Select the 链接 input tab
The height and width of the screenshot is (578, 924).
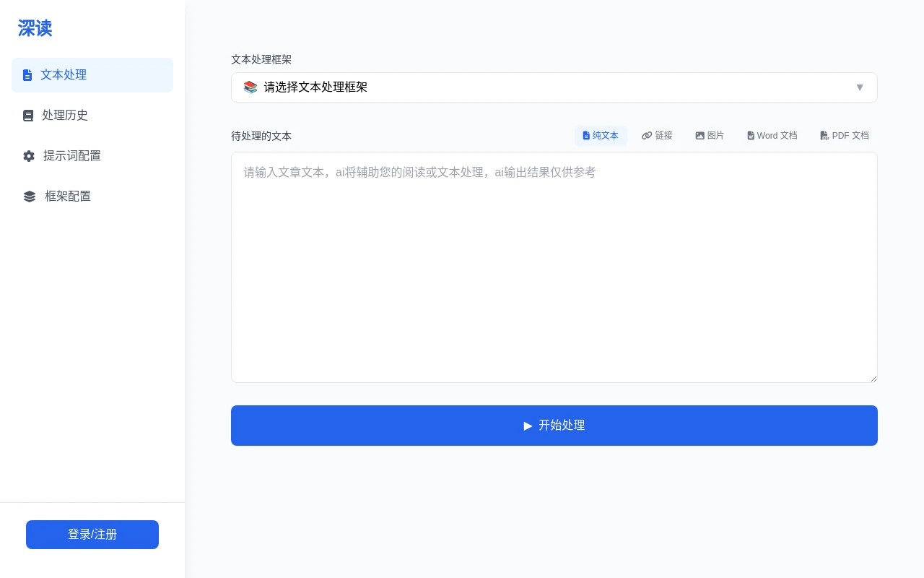pos(657,135)
